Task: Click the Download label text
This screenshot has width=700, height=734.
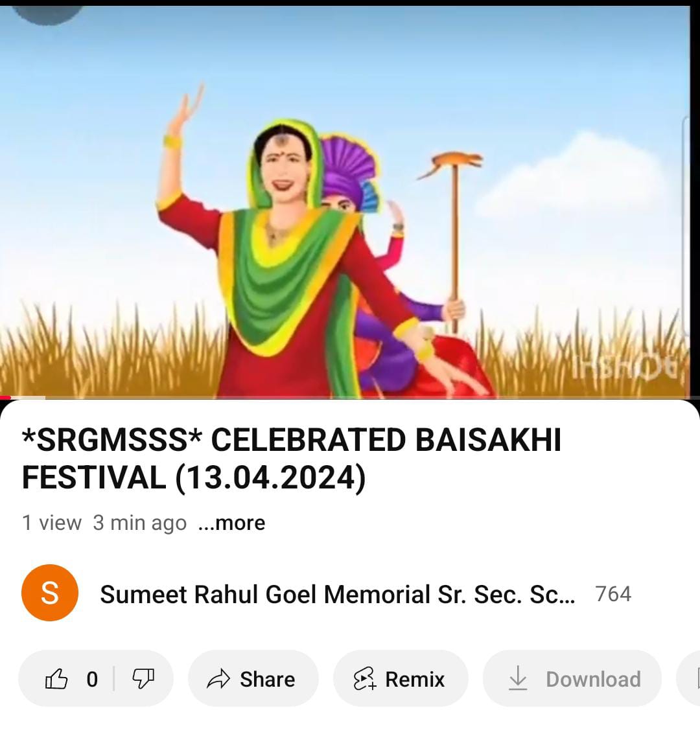Action: click(593, 679)
